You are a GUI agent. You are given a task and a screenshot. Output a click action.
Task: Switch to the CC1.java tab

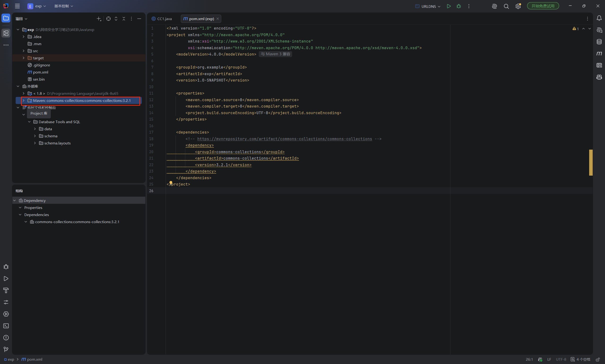[x=162, y=19]
